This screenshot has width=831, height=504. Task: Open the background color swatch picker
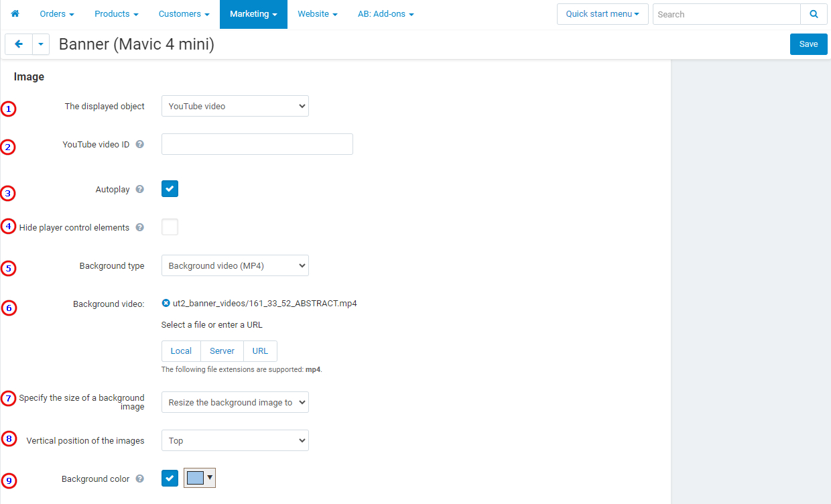pos(200,478)
